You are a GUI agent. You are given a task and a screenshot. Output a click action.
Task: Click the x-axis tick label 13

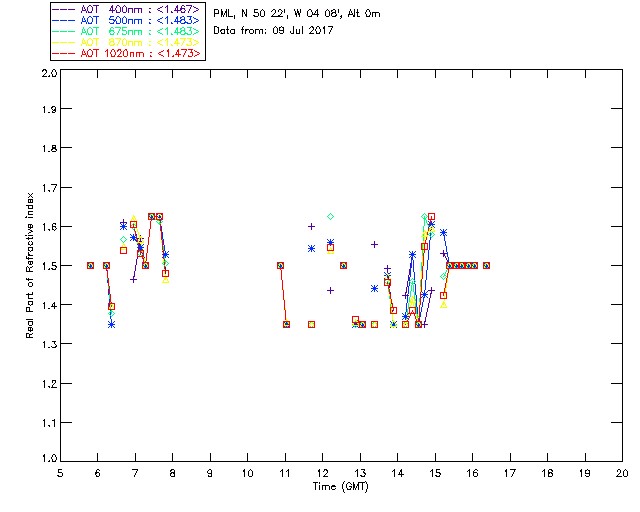(x=360, y=473)
